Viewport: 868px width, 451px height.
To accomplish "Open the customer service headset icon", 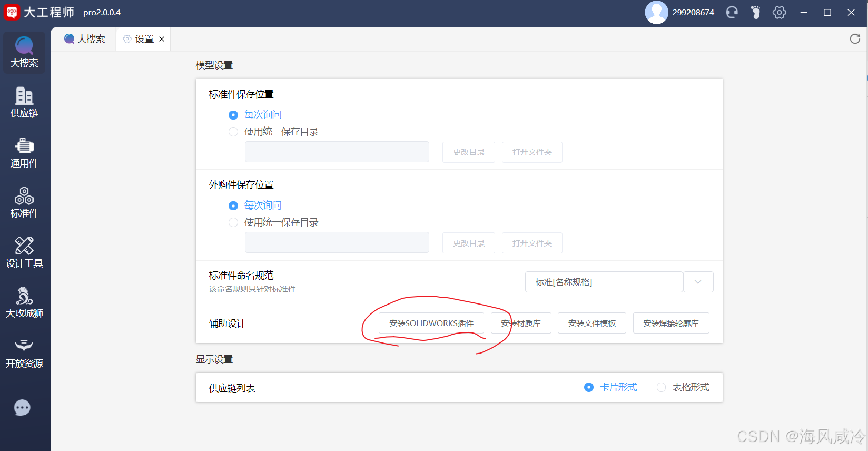I will (732, 12).
